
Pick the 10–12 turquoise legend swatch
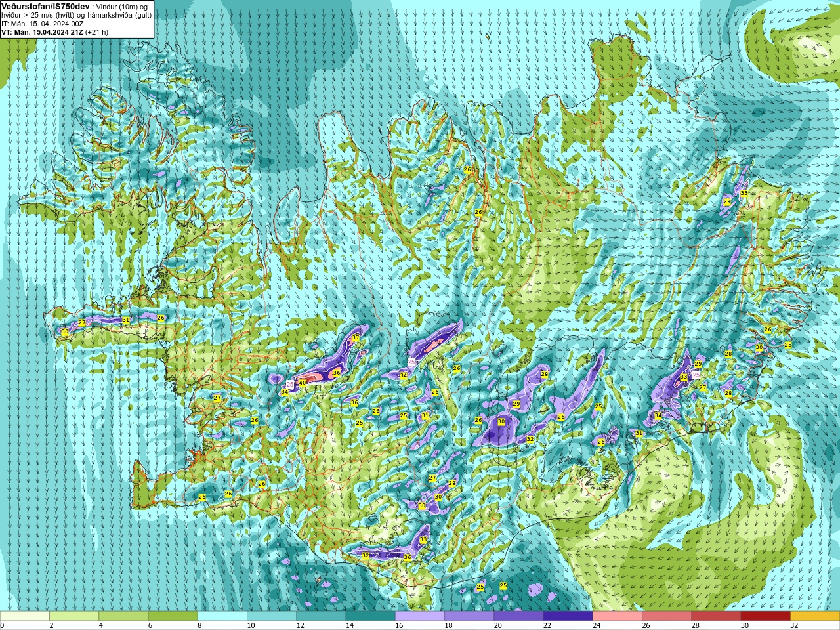pos(272,616)
